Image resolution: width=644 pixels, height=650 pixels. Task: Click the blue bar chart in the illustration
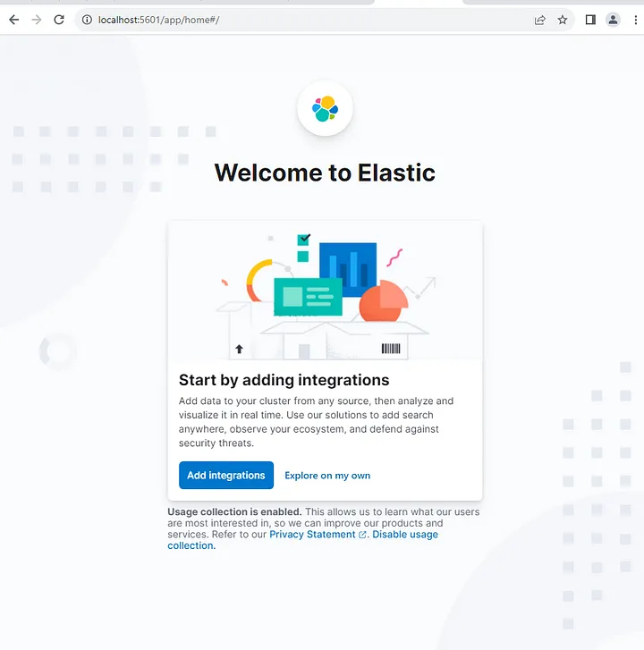point(349,266)
